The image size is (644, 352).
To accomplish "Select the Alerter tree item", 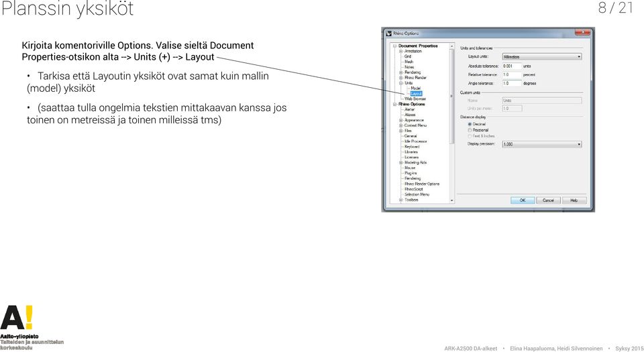I will point(410,109).
